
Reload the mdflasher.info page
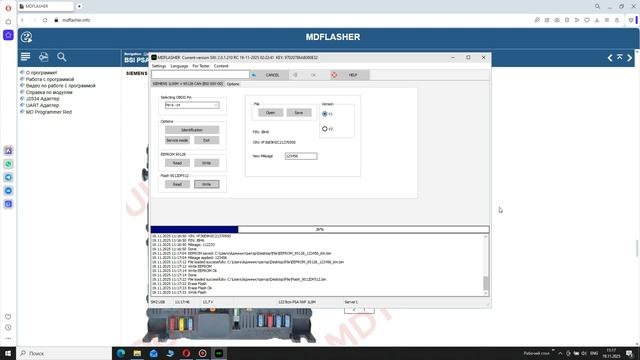click(x=45, y=20)
